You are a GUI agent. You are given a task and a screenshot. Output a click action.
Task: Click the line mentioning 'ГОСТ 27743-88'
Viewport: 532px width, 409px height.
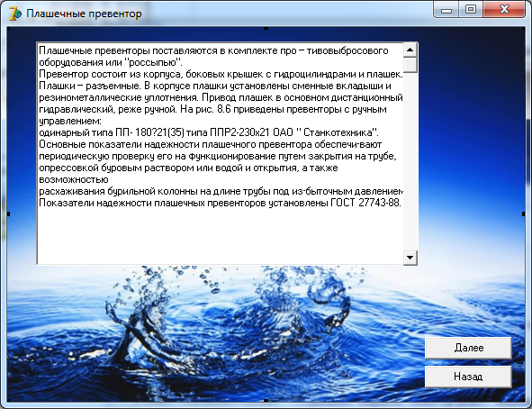coord(221,203)
